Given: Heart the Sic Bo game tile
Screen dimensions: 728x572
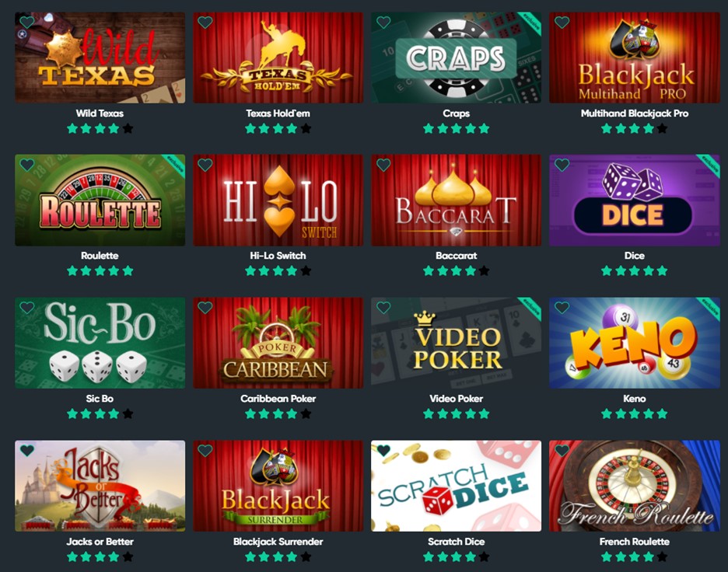Looking at the screenshot, I should click(27, 308).
